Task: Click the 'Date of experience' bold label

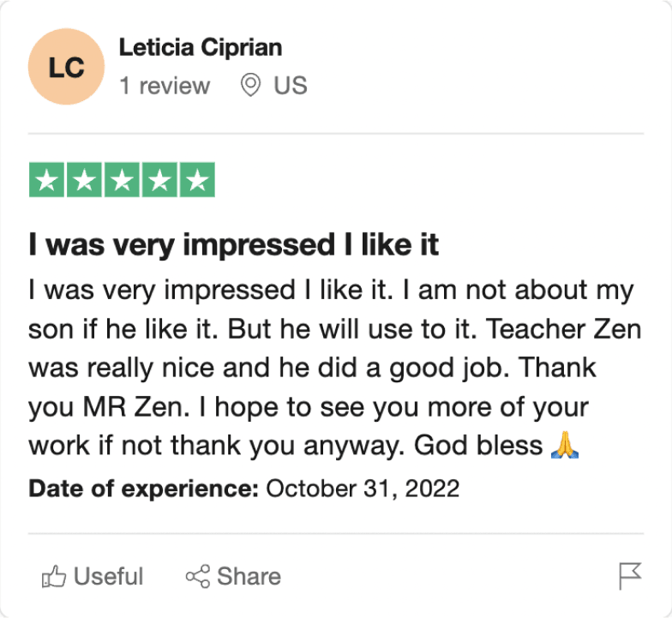Action: coord(144,489)
